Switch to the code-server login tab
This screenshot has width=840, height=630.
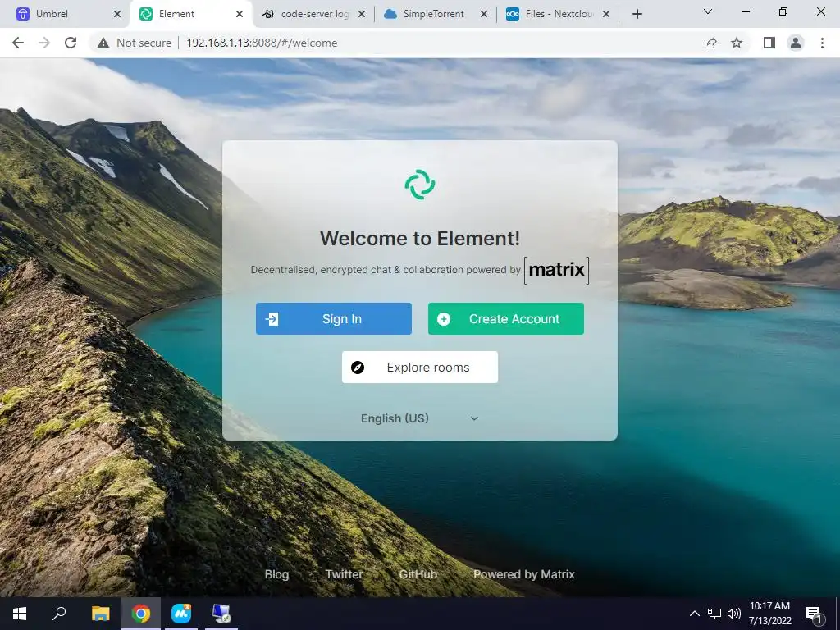[314, 14]
